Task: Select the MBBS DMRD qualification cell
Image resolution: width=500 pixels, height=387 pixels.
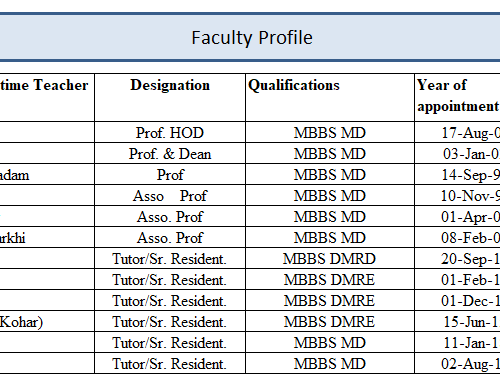Action: pos(330,258)
